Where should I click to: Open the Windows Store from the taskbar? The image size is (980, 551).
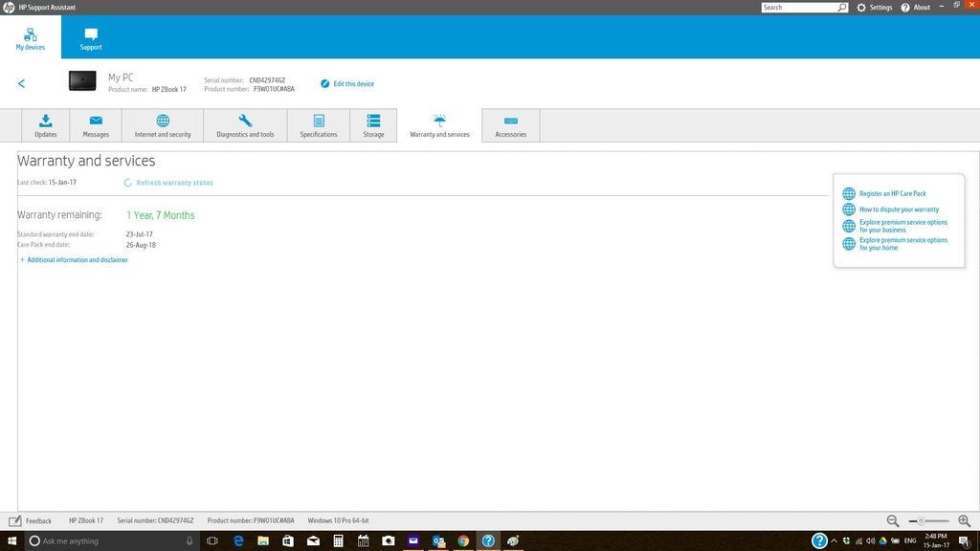288,541
